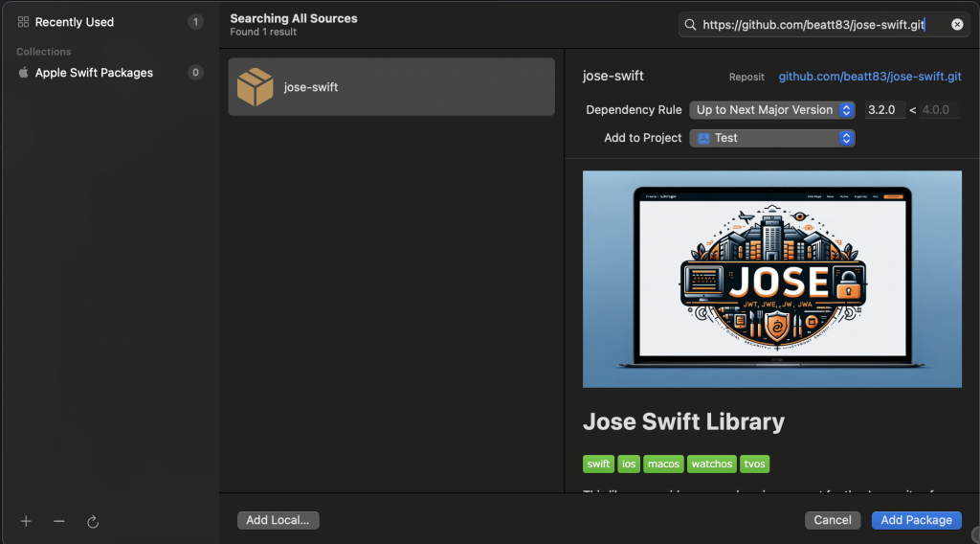Image resolution: width=980 pixels, height=544 pixels.
Task: Open the github.com/beatt83/jose-swift.git link
Action: (x=869, y=77)
